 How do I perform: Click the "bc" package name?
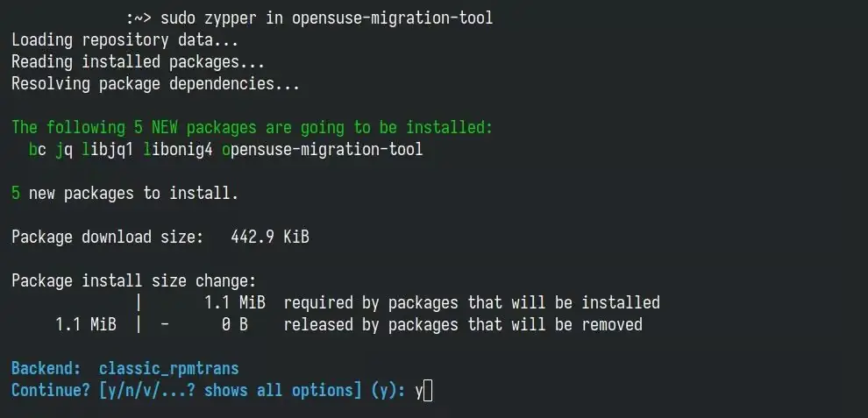[x=37, y=150]
